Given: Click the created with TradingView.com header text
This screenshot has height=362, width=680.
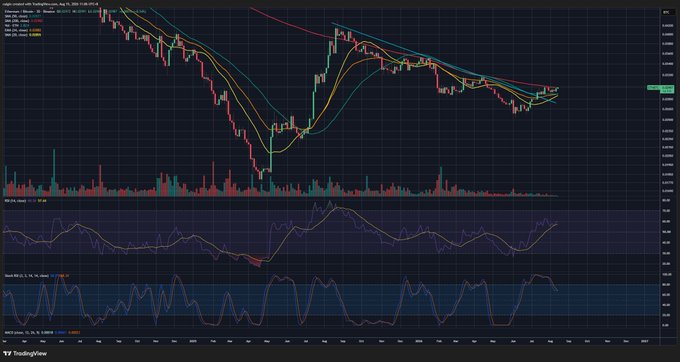Looking at the screenshot, I should (51, 3).
